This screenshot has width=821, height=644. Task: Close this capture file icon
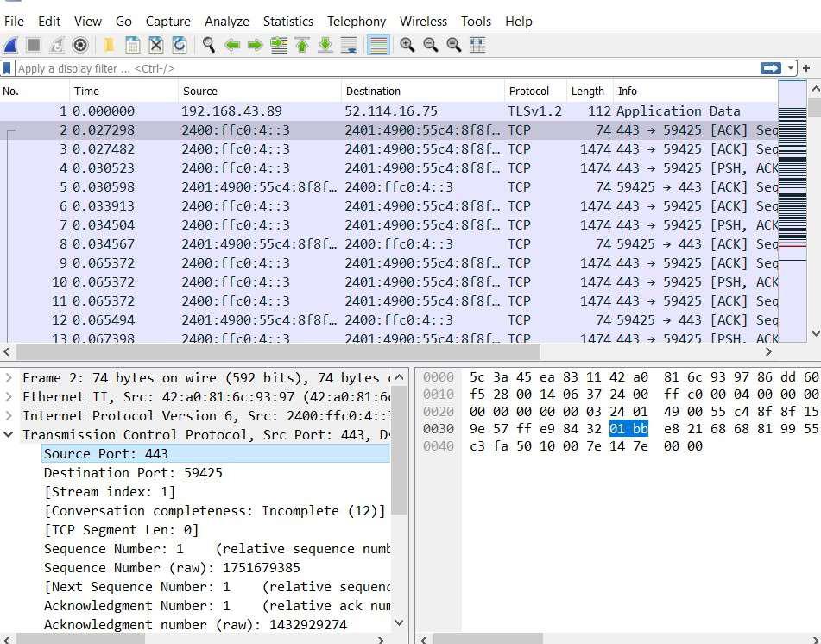[x=156, y=46]
